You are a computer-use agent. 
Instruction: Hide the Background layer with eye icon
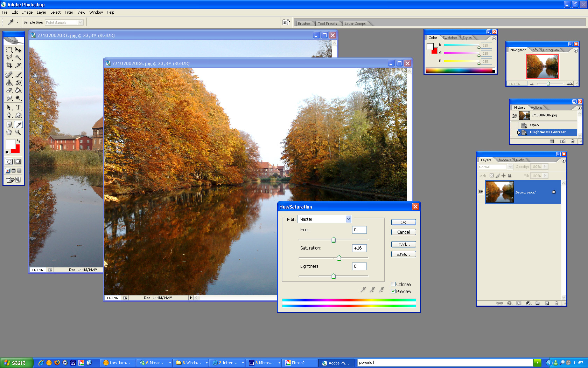(x=481, y=192)
